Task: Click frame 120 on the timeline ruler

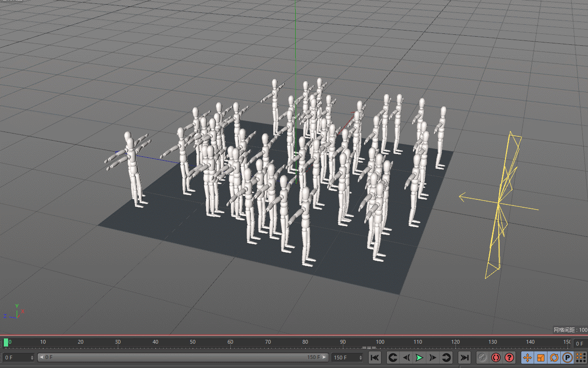Action: coord(455,342)
